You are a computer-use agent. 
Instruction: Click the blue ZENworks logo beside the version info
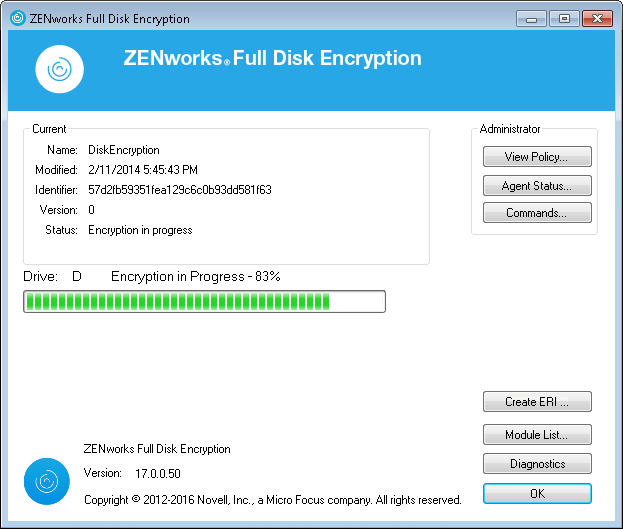[47, 481]
